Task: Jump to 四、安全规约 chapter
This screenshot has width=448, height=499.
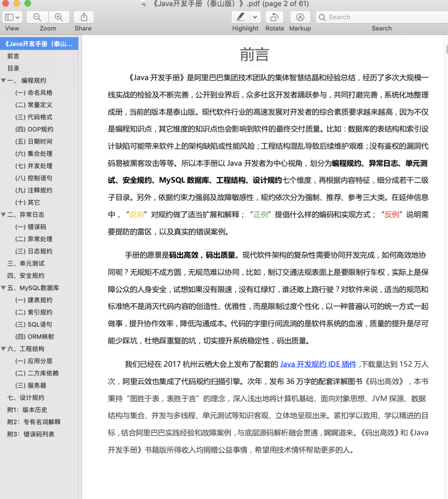Action: 26,276
